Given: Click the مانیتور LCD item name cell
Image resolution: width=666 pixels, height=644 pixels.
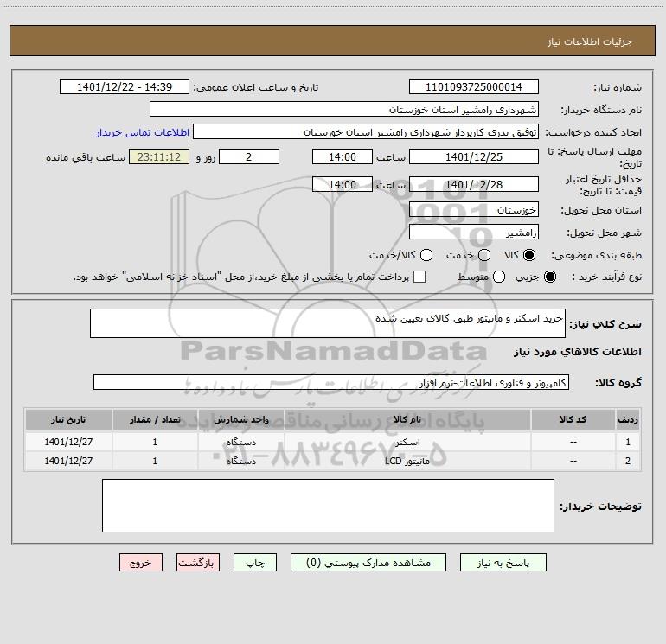Looking at the screenshot, I should [407, 461].
